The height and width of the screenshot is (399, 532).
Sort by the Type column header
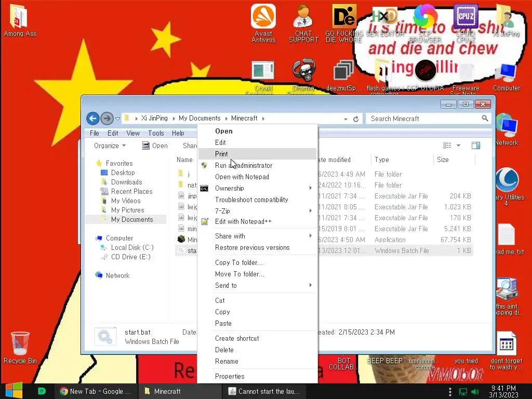coord(402,159)
